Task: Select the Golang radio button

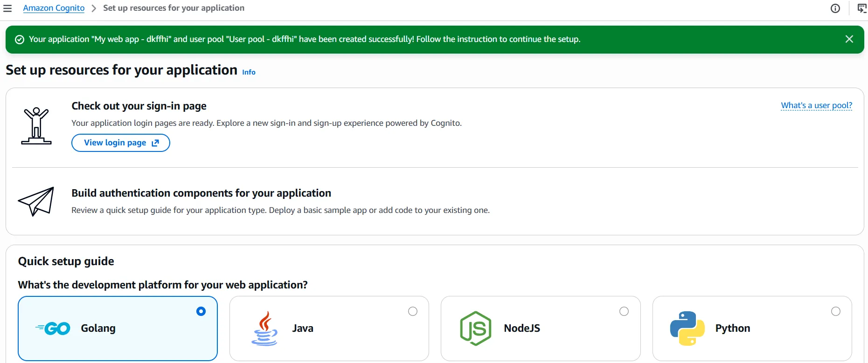Action: point(201,311)
